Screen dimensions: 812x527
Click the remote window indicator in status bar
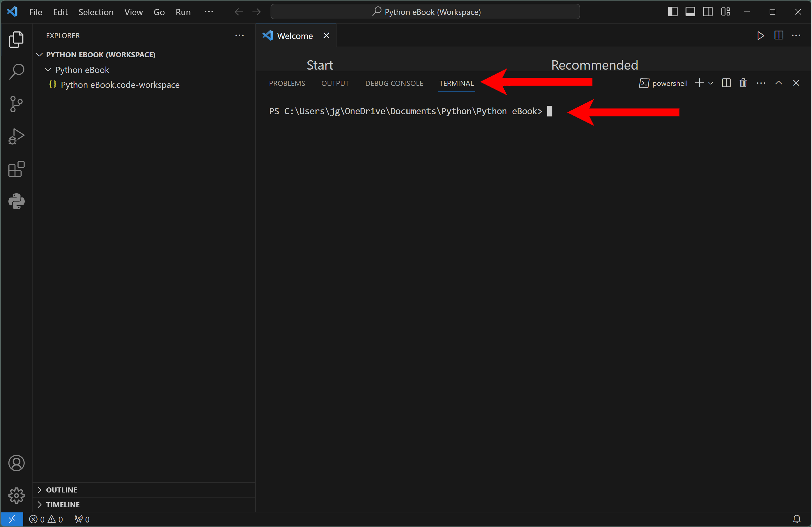tap(12, 519)
